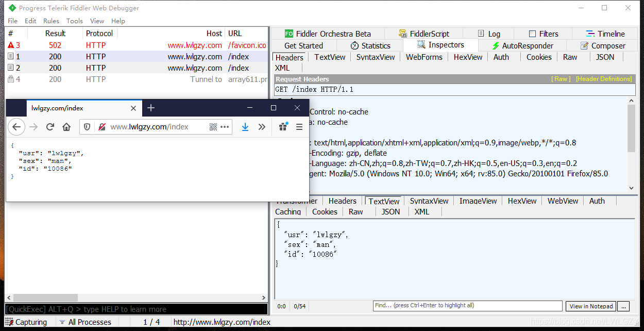
Task: Switch to the Statistics tab
Action: click(x=370, y=45)
